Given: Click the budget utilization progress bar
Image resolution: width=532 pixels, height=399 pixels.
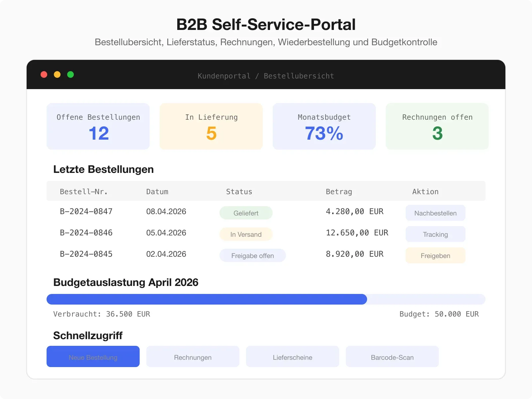Looking at the screenshot, I should pos(266,299).
